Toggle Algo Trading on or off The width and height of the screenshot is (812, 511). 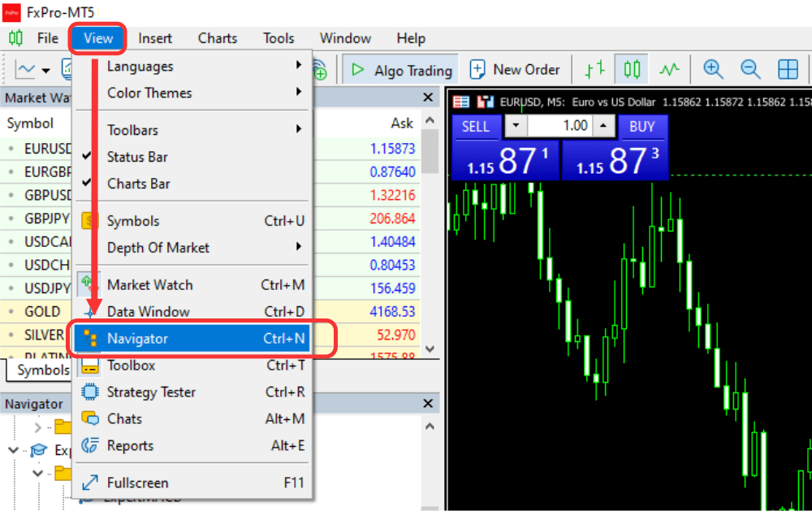tap(400, 69)
